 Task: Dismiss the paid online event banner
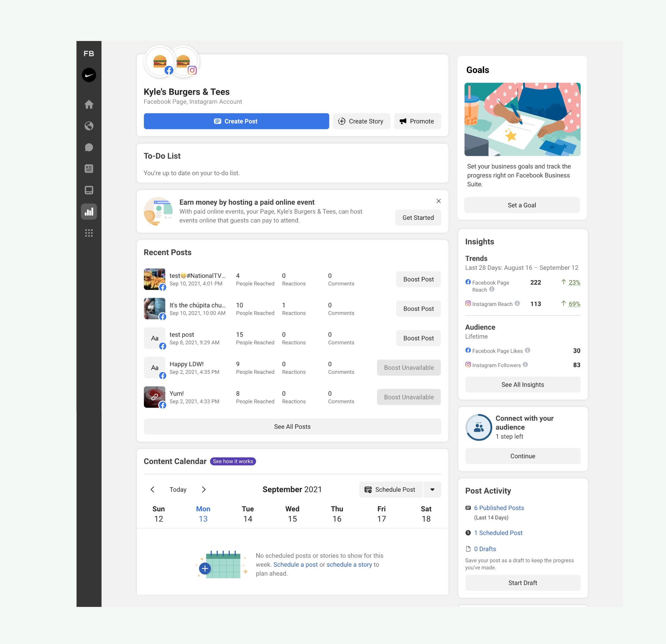(x=438, y=201)
